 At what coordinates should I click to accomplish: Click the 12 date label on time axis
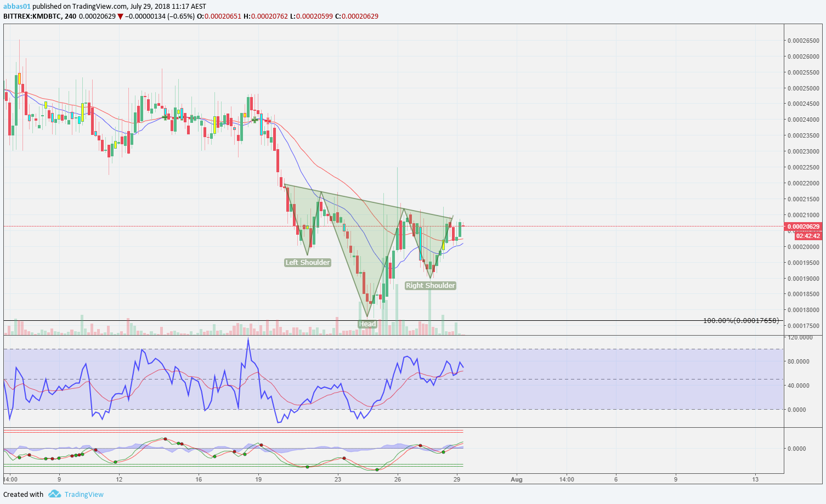click(119, 479)
